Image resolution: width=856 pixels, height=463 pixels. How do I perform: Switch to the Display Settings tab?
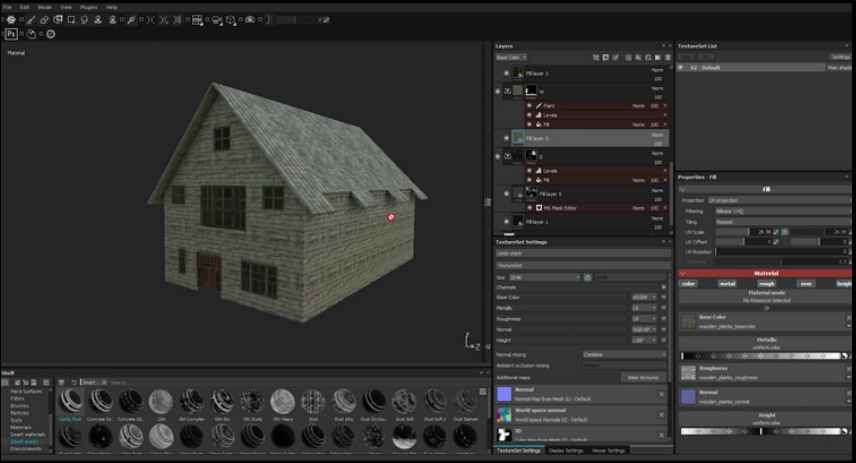tap(566, 450)
